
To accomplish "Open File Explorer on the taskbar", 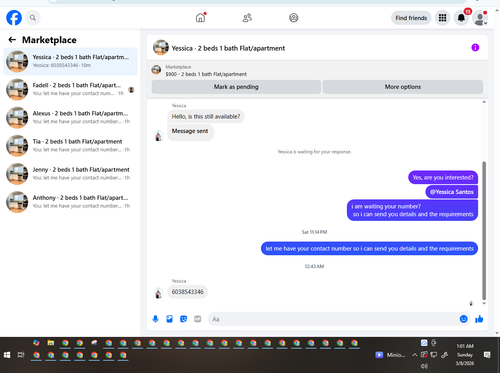I will (x=51, y=343).
